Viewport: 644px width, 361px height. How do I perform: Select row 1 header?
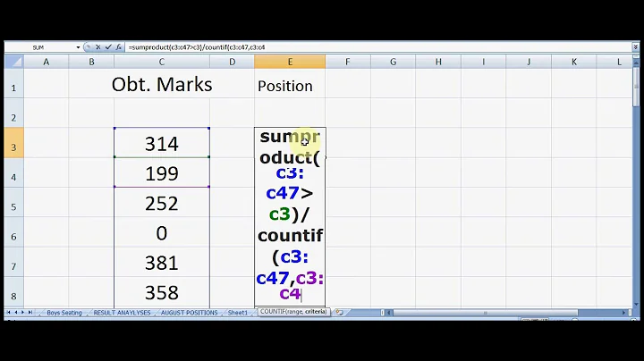14,83
